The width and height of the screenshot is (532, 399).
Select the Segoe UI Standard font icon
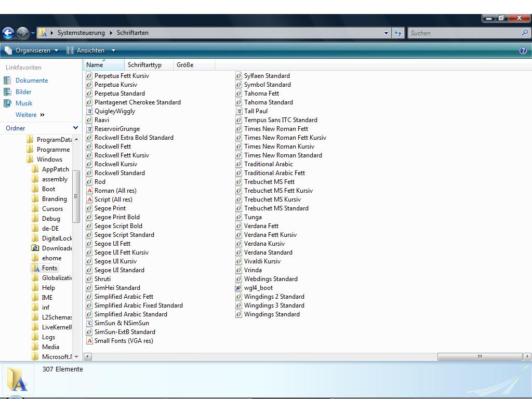pyautogui.click(x=89, y=270)
